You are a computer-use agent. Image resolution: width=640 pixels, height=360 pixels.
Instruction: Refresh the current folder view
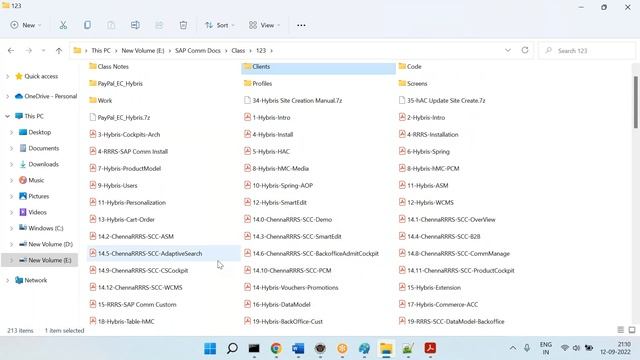click(x=525, y=50)
